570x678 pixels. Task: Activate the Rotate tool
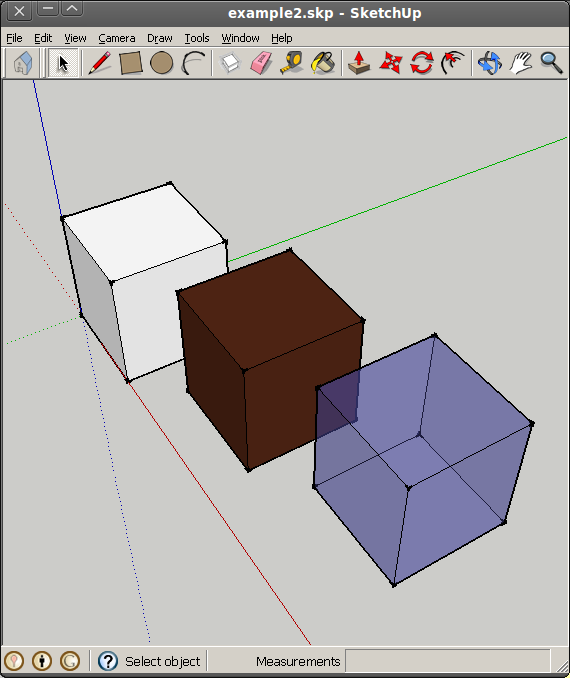[x=422, y=63]
